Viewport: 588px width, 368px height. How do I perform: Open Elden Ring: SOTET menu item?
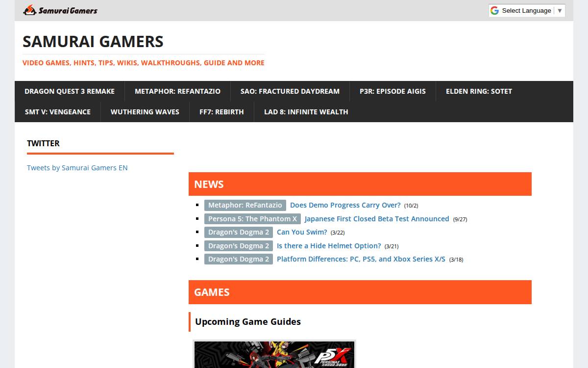[x=479, y=91]
